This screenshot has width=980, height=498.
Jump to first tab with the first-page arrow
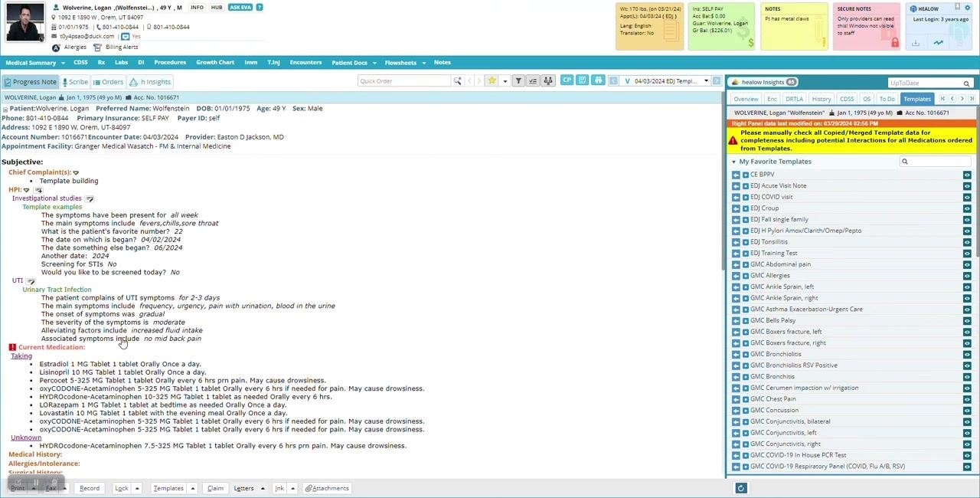coord(942,99)
